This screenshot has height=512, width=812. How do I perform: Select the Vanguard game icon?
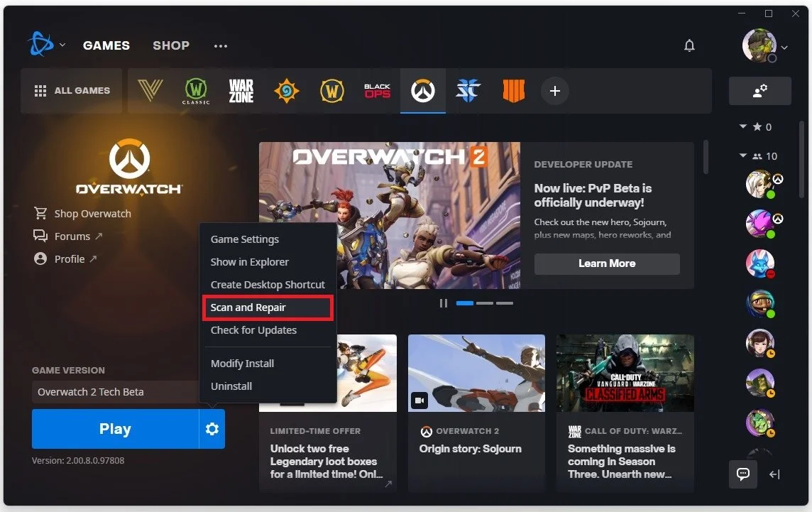tap(150, 91)
